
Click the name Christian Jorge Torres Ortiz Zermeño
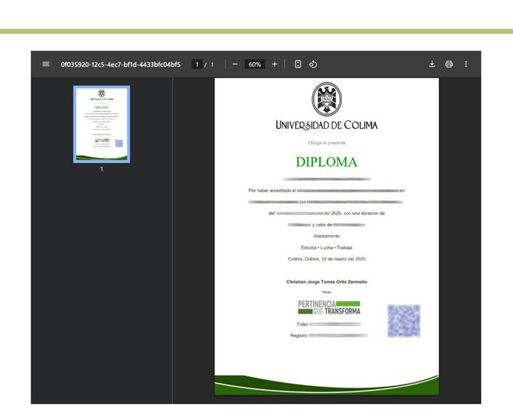click(x=327, y=282)
